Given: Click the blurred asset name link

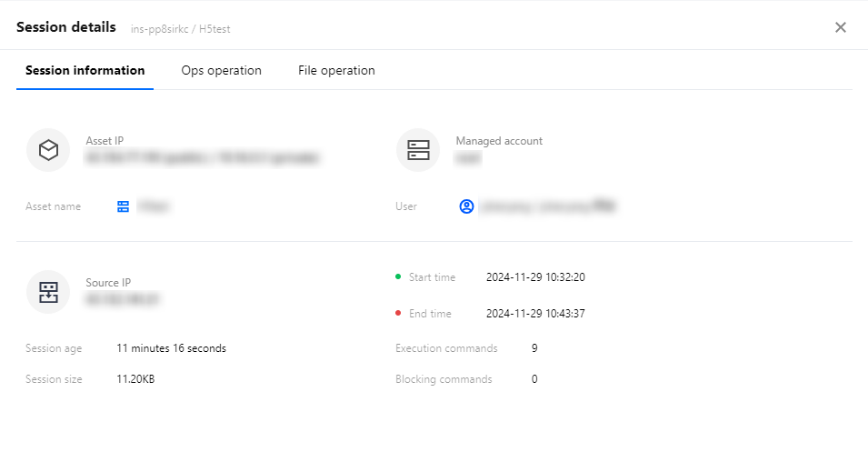Looking at the screenshot, I should (154, 206).
